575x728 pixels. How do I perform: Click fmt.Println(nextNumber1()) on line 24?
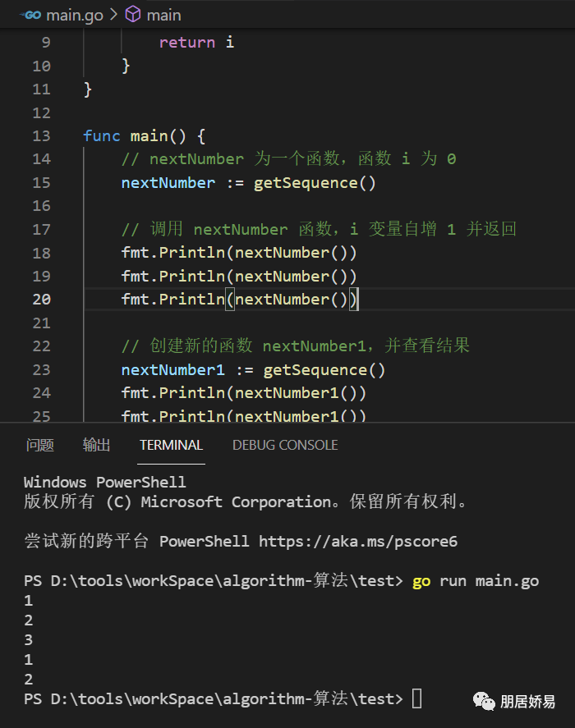(244, 393)
